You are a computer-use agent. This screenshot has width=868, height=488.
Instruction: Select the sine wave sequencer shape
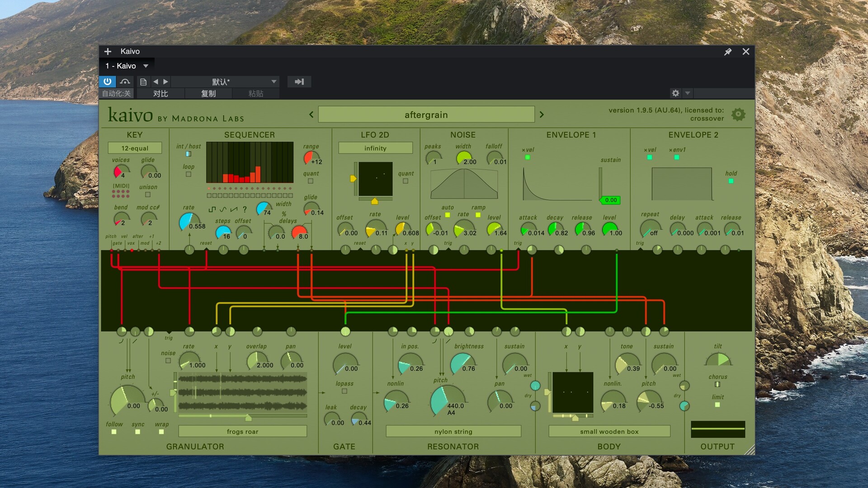(223, 209)
